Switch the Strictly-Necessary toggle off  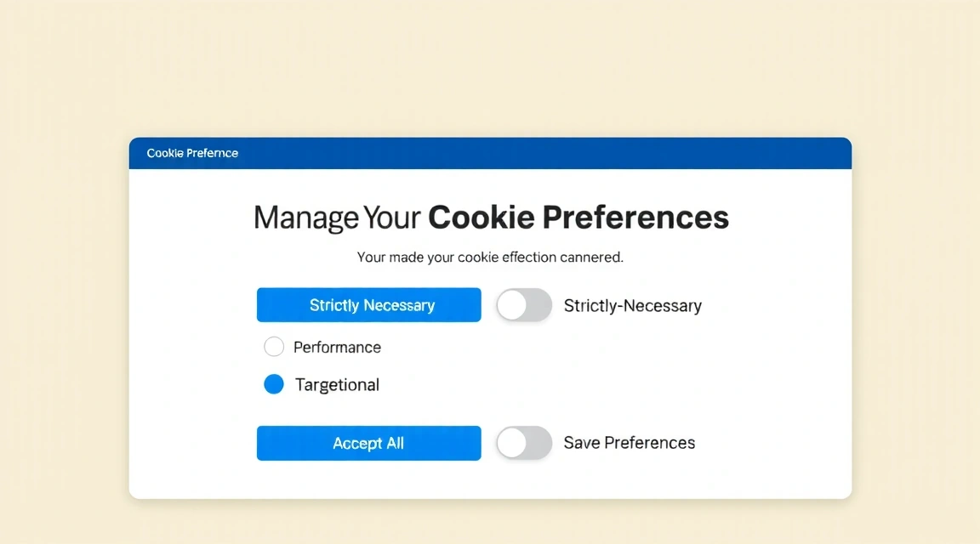click(x=523, y=305)
